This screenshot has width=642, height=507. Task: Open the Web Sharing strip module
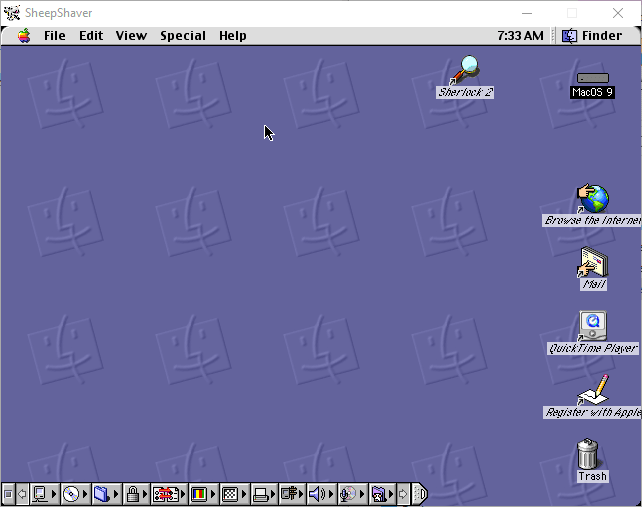click(x=382, y=494)
